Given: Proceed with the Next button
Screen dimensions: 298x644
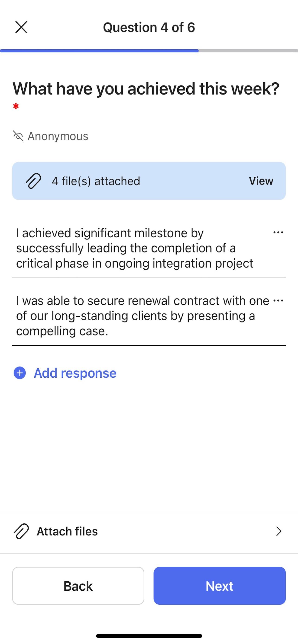Looking at the screenshot, I should 219,586.
